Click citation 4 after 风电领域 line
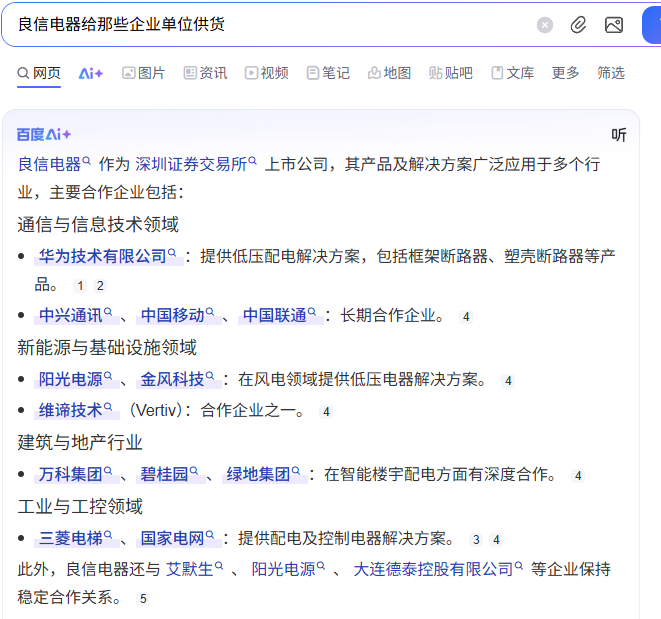Viewport: 661px width, 619px height. point(508,381)
